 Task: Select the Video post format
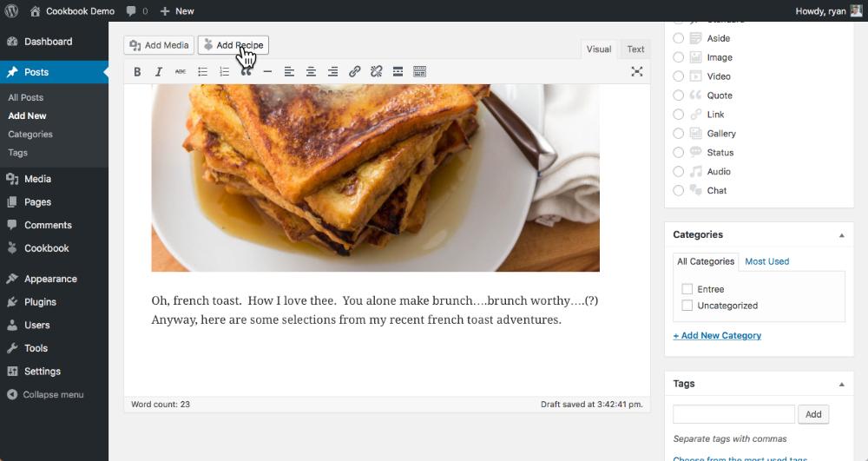coord(678,76)
